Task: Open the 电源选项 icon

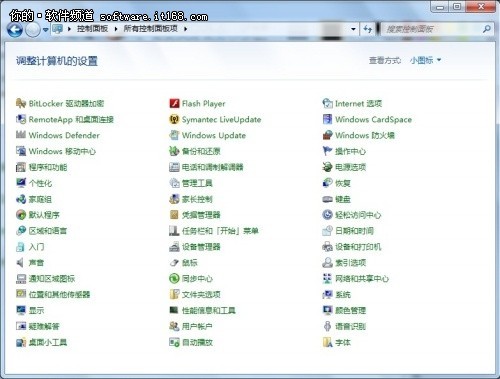Action: (x=328, y=167)
